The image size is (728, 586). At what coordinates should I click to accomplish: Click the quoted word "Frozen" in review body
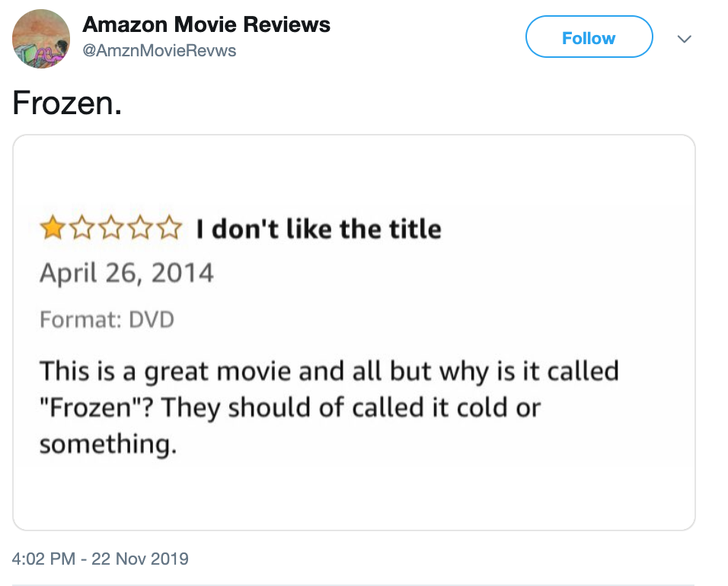91,408
